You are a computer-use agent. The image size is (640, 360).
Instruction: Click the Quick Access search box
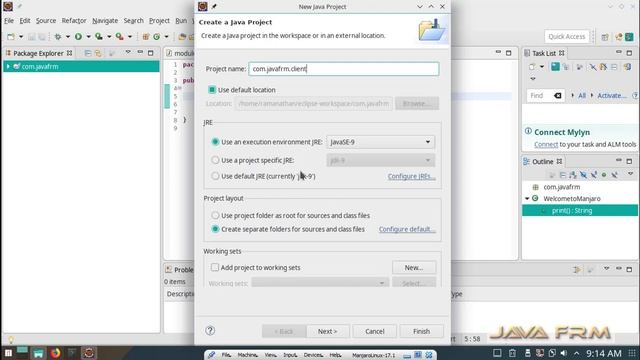click(x=567, y=37)
